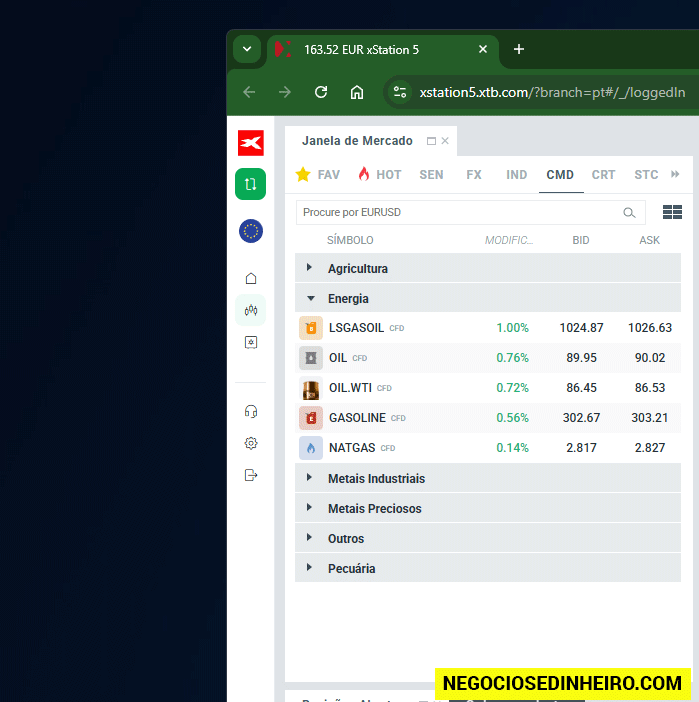Screen dimensions: 699x702
Task: Close the Janela de Mercado panel
Action: click(445, 141)
